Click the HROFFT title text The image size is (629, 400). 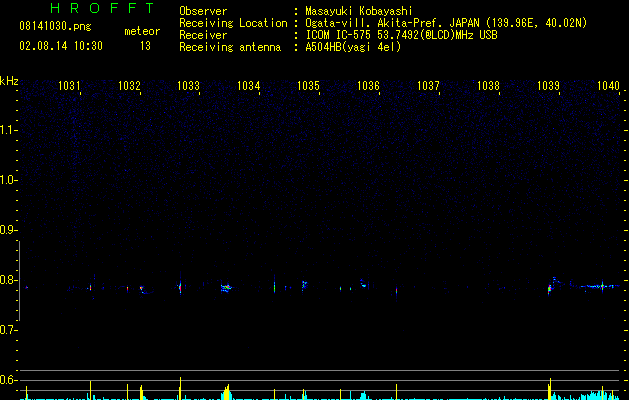[x=102, y=8]
